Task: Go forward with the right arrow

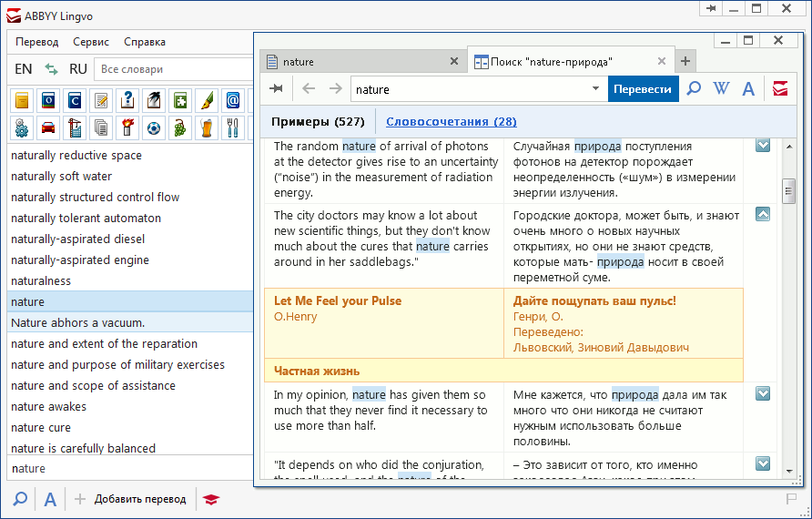Action: 336,88
